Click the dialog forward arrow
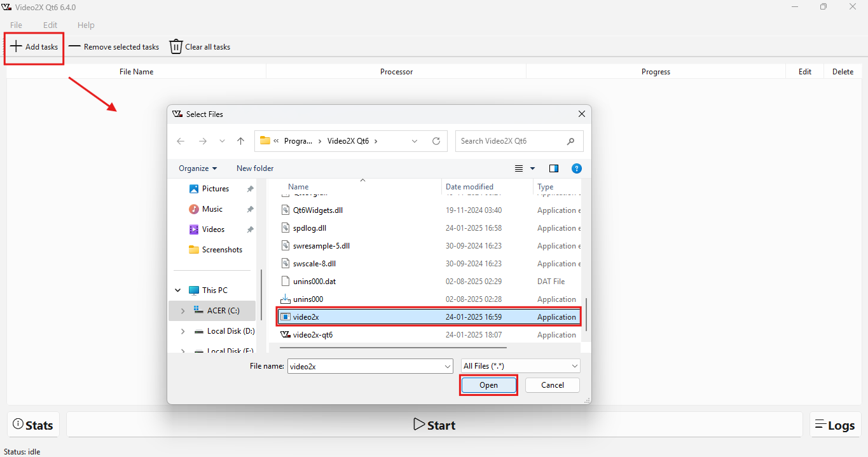 [202, 141]
